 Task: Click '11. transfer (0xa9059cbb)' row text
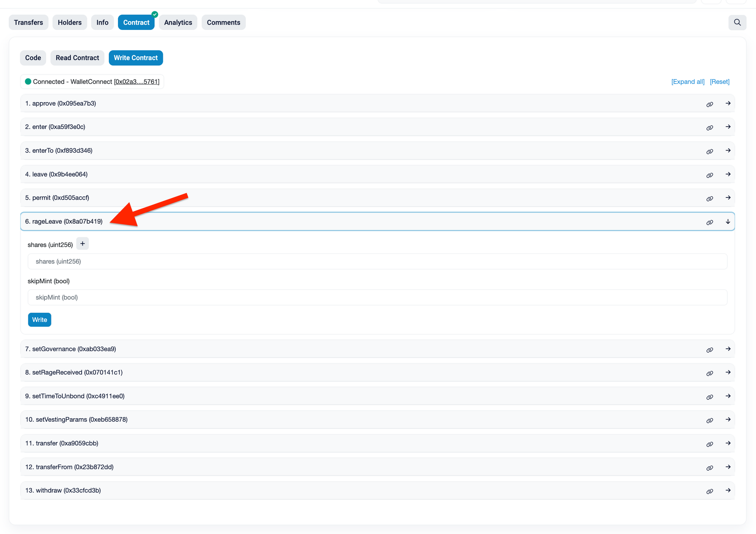[x=62, y=443]
